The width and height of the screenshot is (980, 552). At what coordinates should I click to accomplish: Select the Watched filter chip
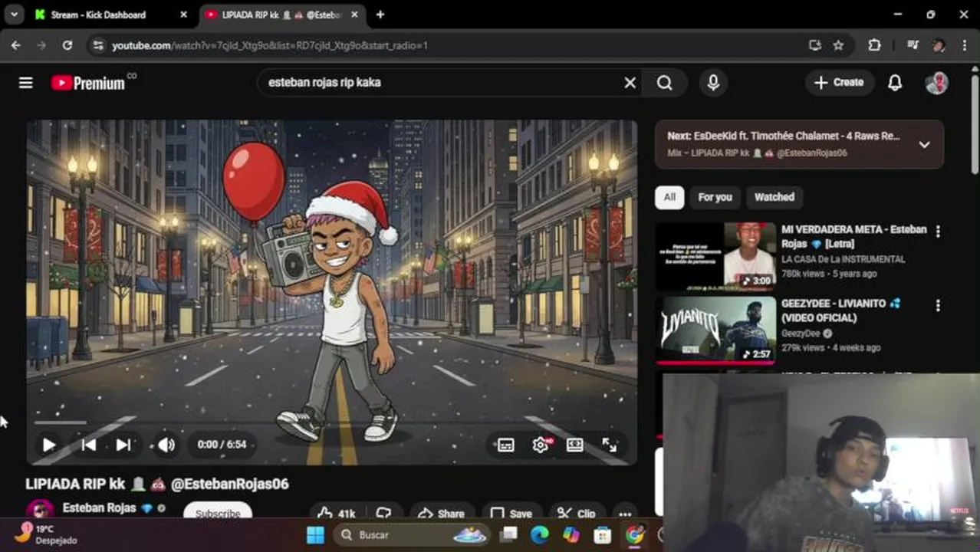point(774,197)
